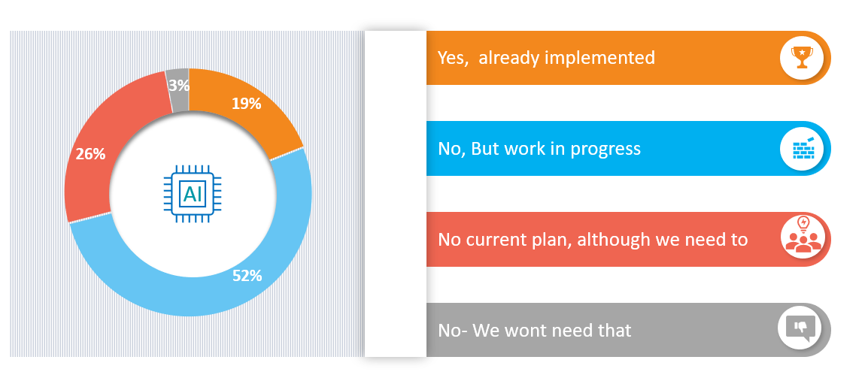Click the 19% data label
The height and width of the screenshot is (381, 868).
tap(246, 104)
